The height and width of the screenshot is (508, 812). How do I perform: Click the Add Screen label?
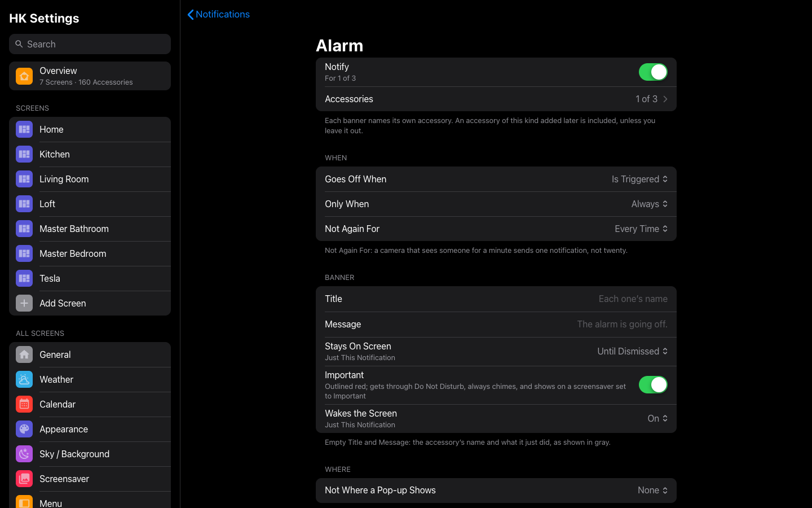coord(63,303)
